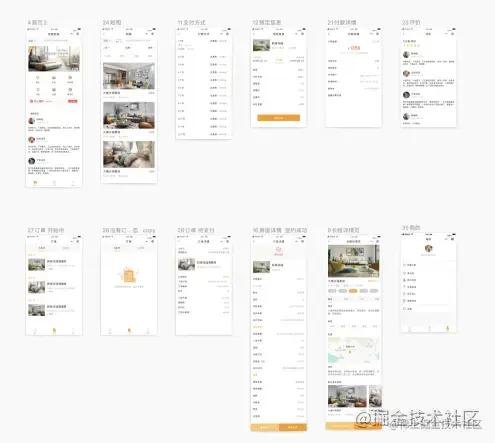Select the orange highlighted pill tag on 长租详情页
The width and height of the screenshot is (495, 443).
pos(353,291)
